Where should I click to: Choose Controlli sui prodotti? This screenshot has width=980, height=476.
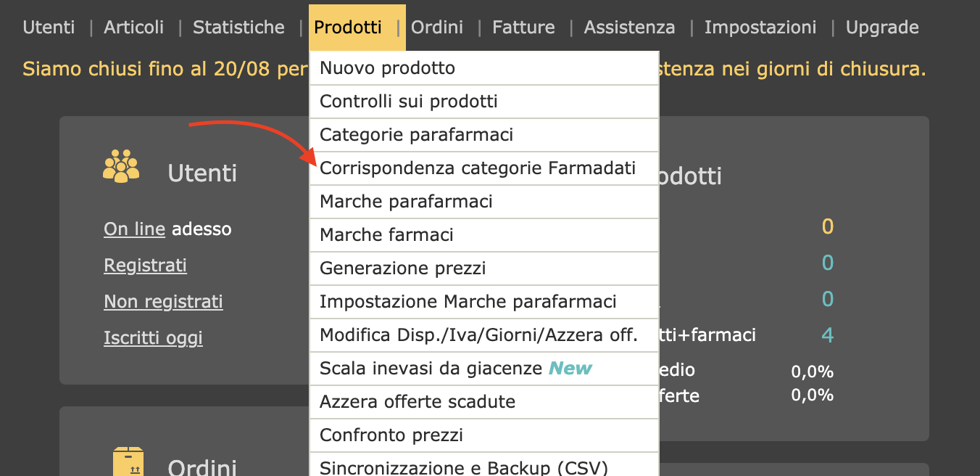point(409,102)
